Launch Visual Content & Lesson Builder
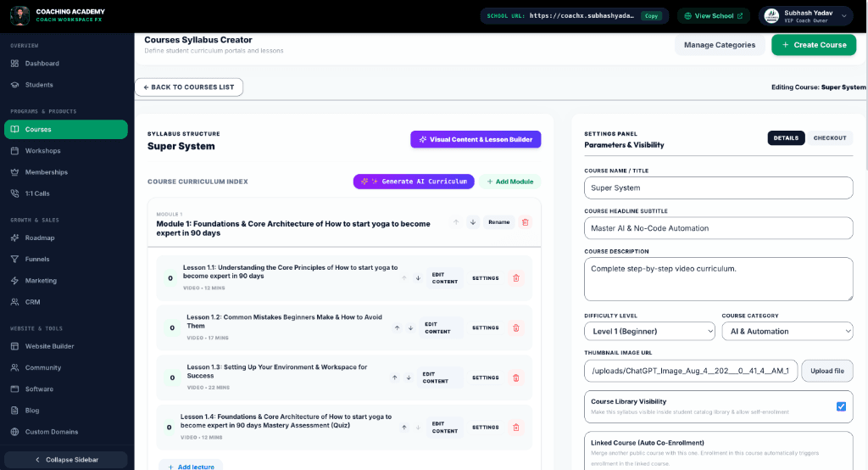 coord(476,140)
